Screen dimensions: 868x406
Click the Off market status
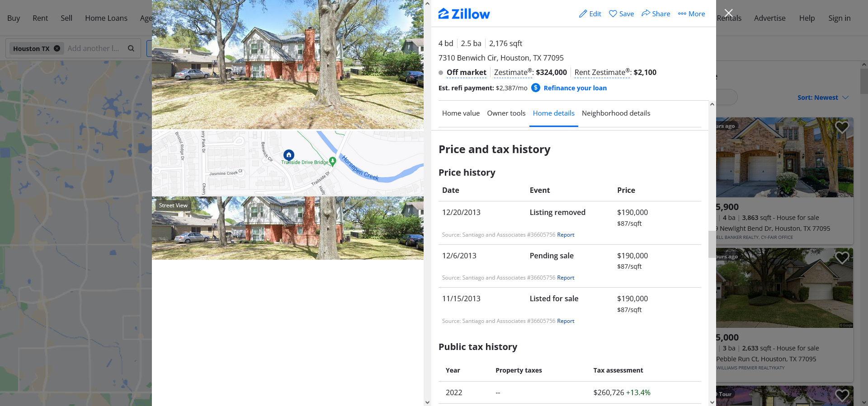coord(467,72)
